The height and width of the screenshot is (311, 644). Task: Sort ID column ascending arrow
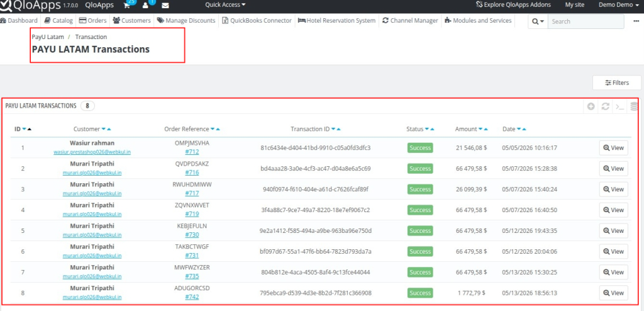[29, 129]
